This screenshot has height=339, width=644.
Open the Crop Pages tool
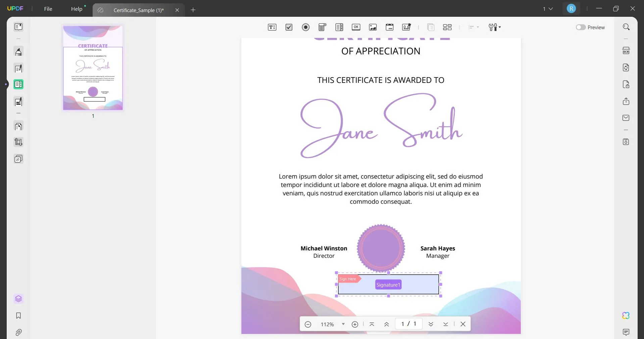point(18,142)
